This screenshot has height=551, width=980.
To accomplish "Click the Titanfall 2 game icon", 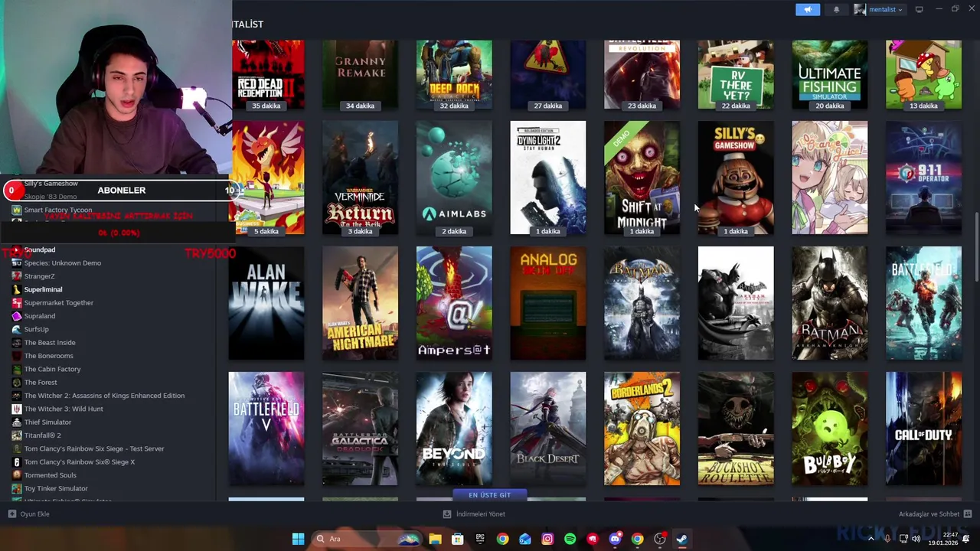I will click(x=17, y=435).
